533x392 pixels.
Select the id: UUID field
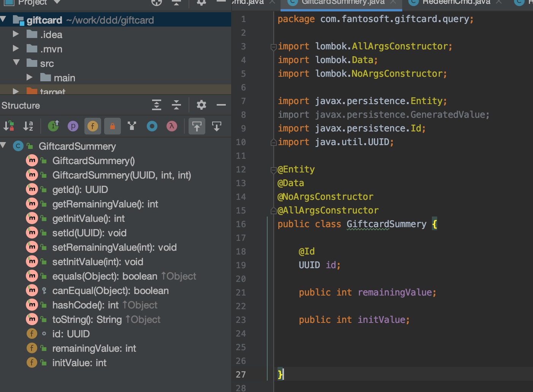click(71, 334)
